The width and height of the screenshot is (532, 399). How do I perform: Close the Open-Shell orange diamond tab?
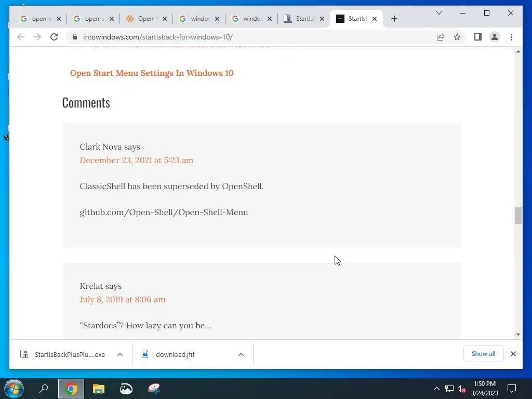(x=165, y=19)
